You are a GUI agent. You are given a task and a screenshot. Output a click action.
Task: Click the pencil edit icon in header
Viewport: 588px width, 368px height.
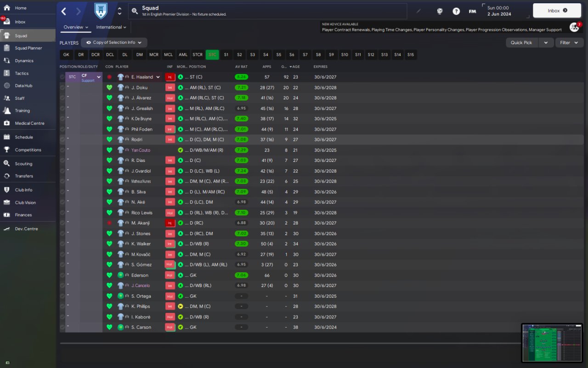pos(418,11)
